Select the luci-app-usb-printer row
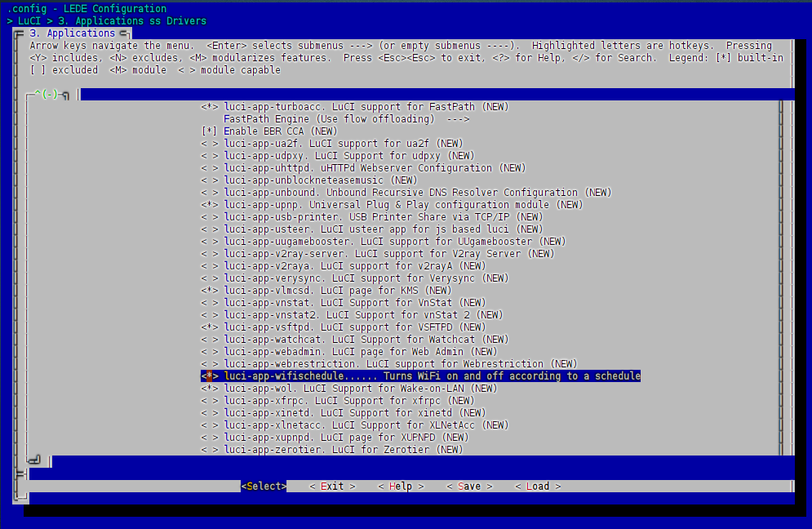812x529 pixels. (372, 217)
